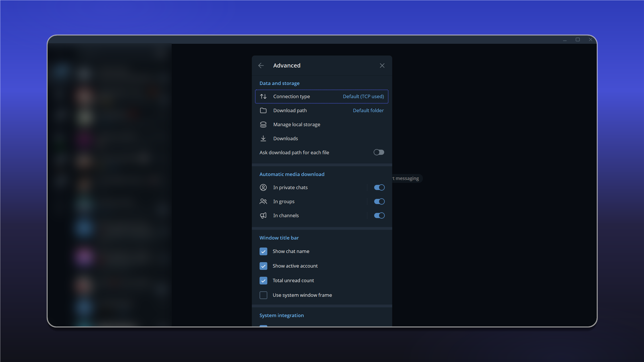The image size is (644, 362).
Task: Open In private chats download settings
Action: click(x=309, y=187)
